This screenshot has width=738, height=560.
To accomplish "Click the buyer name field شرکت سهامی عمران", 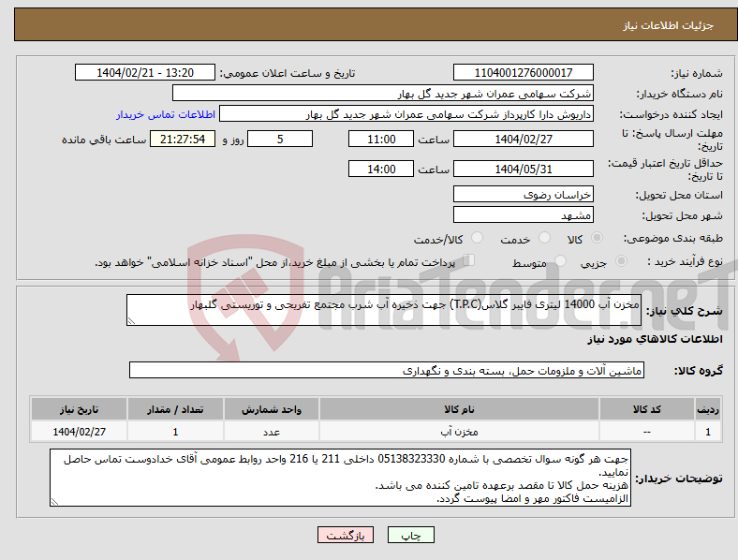I will pos(383,93).
